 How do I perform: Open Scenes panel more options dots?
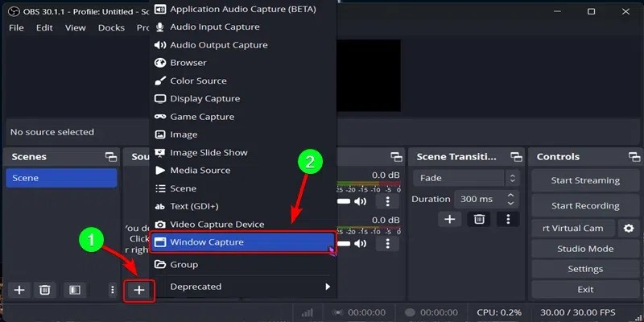click(113, 290)
